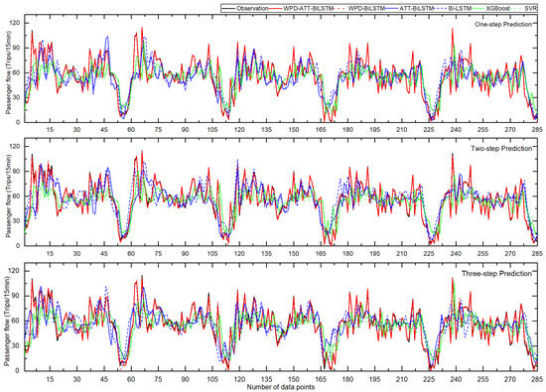Click the One-step Prediction title
This screenshot has height=392, width=546.
503,25
